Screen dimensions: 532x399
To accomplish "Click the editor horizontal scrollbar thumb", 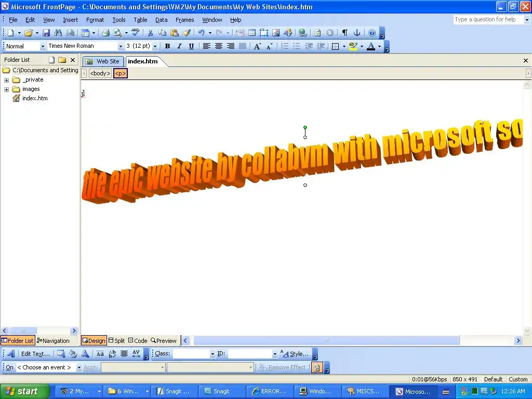I will (326, 341).
